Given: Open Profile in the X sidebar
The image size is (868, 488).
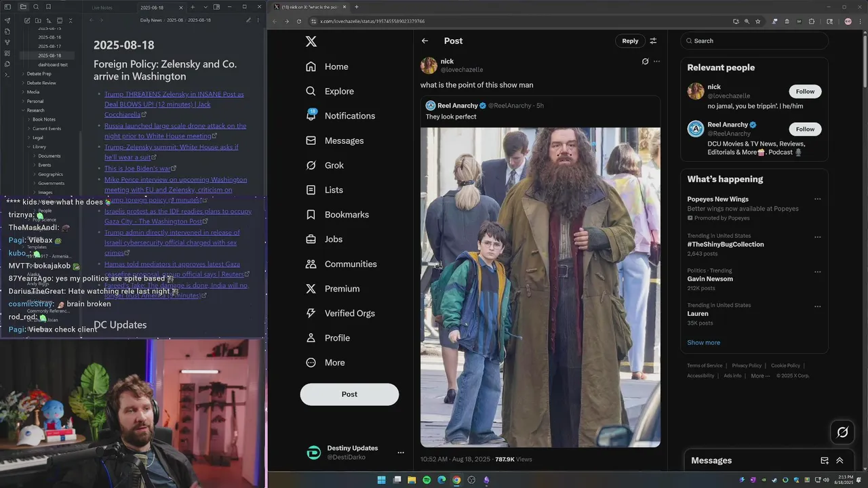Looking at the screenshot, I should tap(328, 338).
